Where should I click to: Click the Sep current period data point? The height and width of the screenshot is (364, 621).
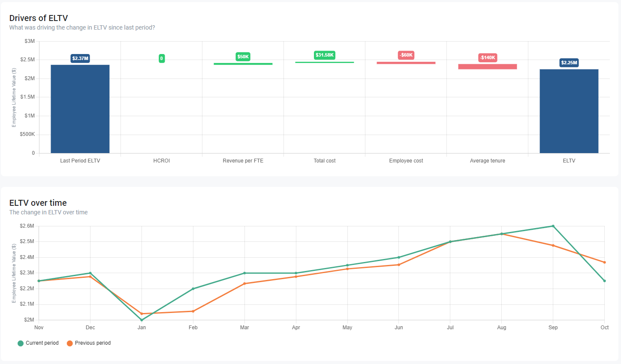pyautogui.click(x=553, y=226)
